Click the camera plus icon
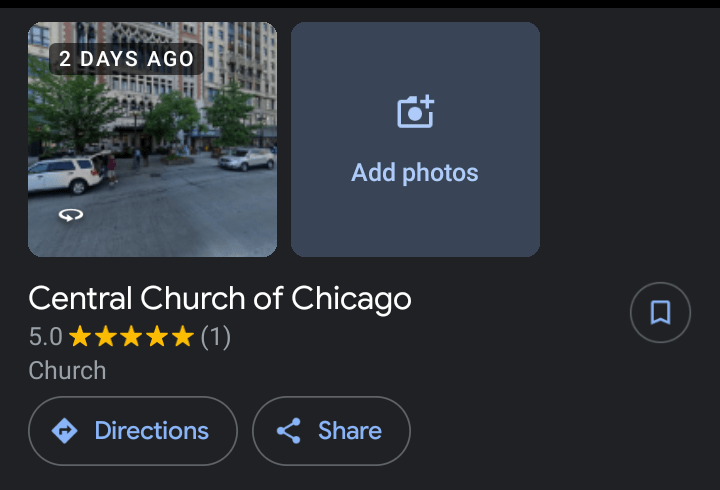 pos(416,112)
